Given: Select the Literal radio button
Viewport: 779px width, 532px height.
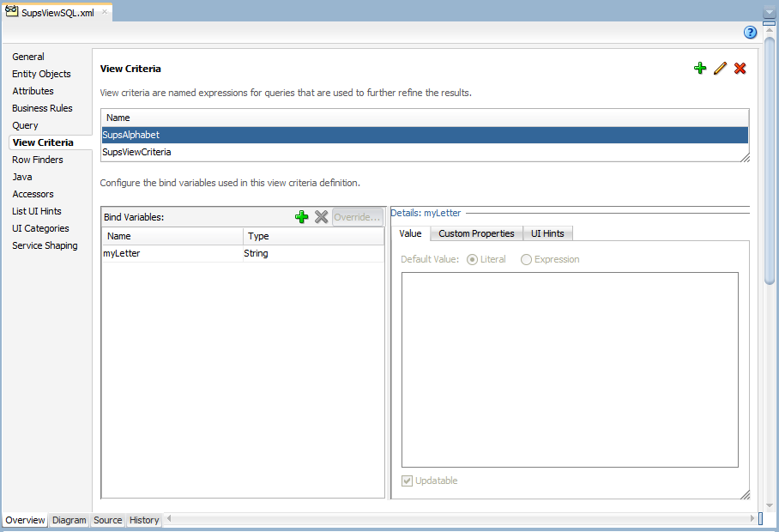Looking at the screenshot, I should tap(472, 259).
